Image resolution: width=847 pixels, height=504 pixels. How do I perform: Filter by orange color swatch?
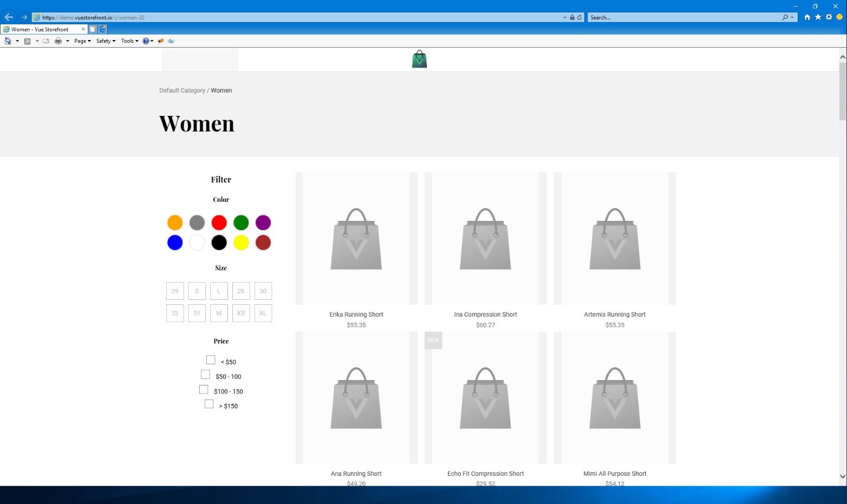175,222
